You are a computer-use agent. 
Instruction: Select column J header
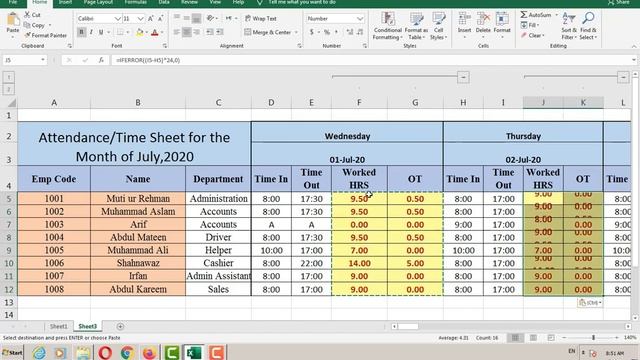click(543, 103)
